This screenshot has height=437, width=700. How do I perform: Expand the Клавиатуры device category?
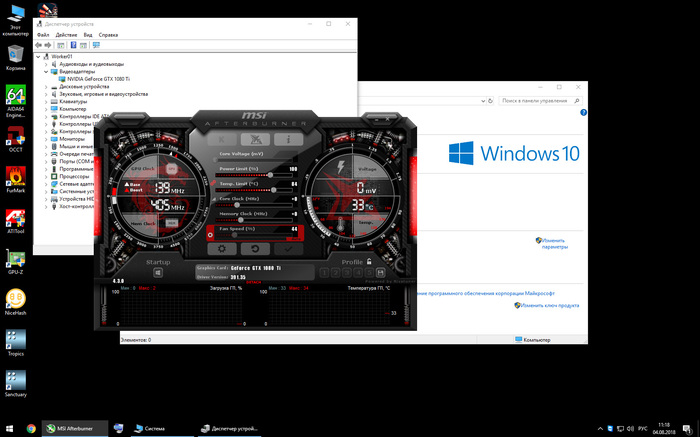[x=46, y=101]
